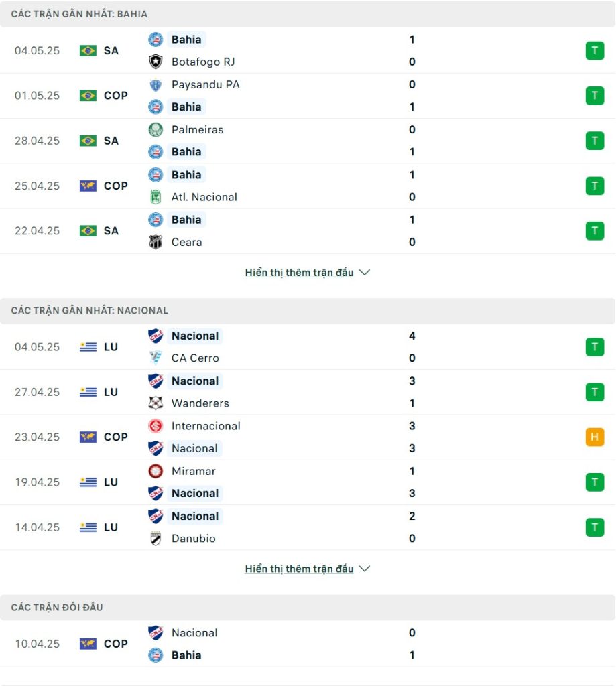The image size is (616, 686).
Task: Click the Botafogo RJ club crest
Action: [156, 62]
